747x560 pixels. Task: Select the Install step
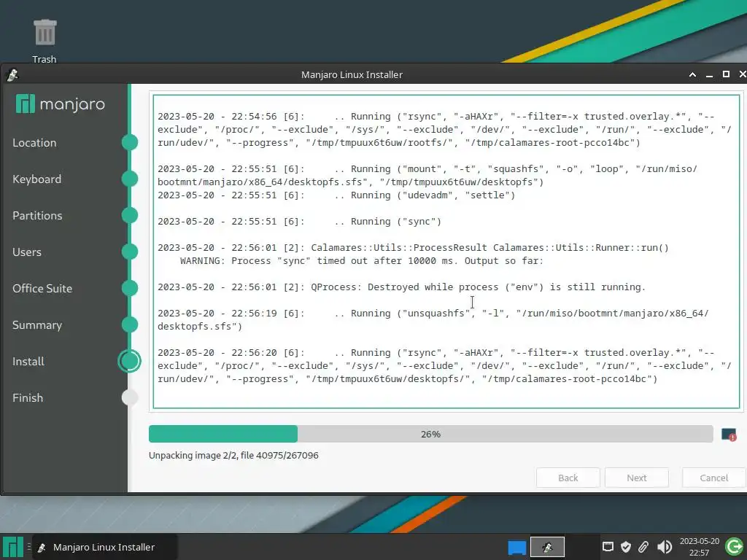tap(28, 362)
